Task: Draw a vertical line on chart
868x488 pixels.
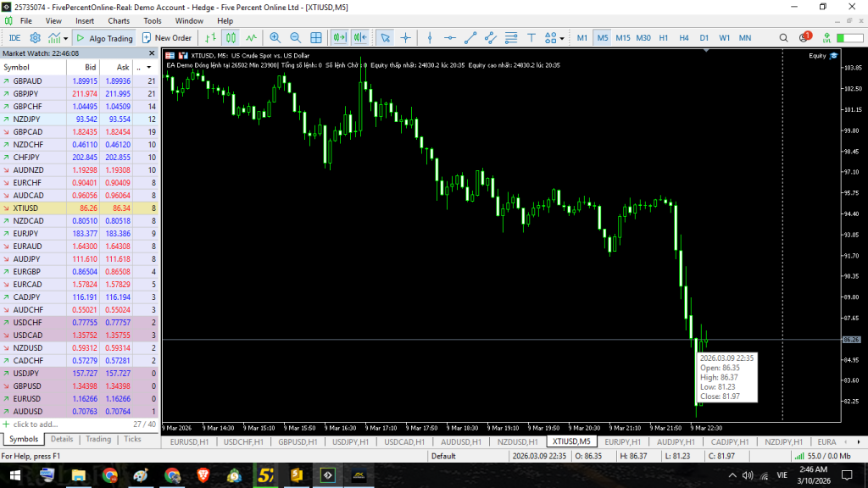Action: pyautogui.click(x=430, y=37)
